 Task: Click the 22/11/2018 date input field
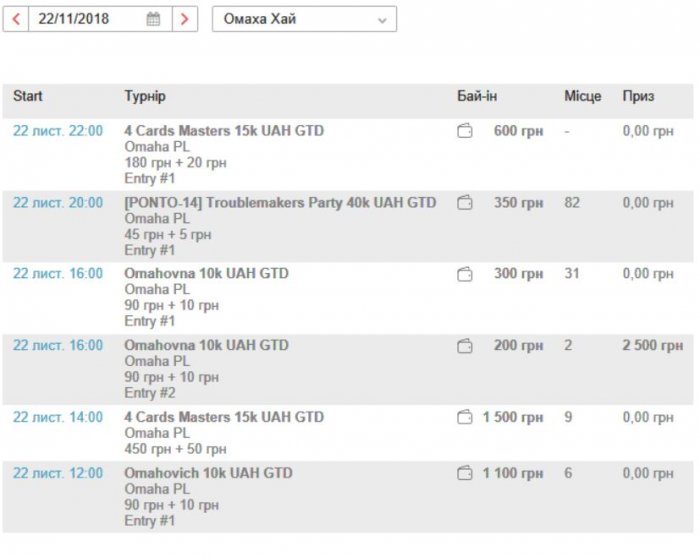[85, 19]
